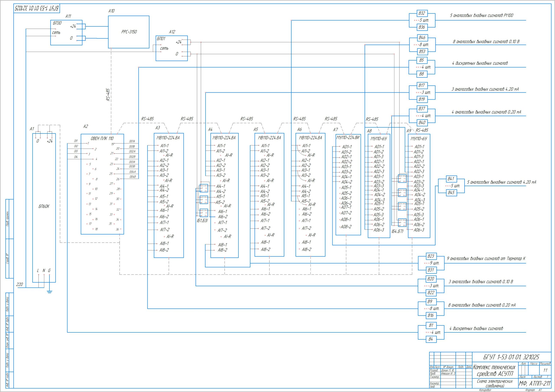Image resolution: width=555 pixels, height=392 pixels.
Task: Click the '(Б1..Б3)' barrier group label
Action: coord(202,221)
